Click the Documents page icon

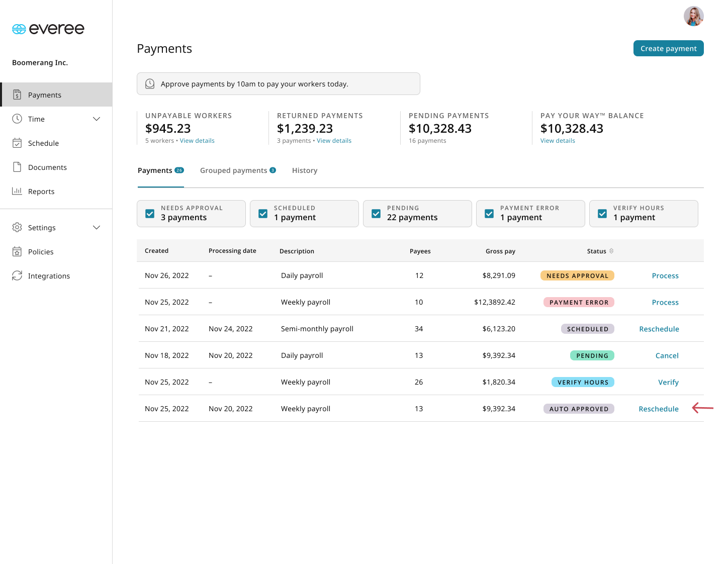[17, 167]
